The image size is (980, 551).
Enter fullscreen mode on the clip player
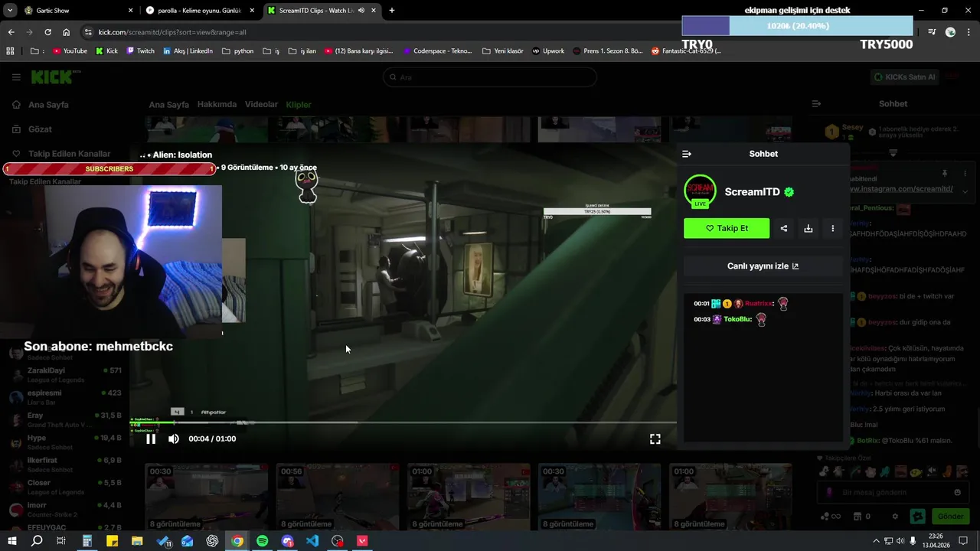655,439
